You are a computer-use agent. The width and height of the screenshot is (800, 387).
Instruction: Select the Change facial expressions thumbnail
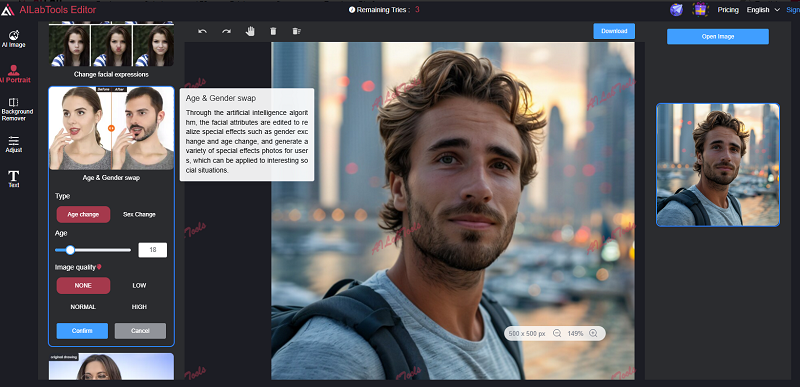[x=111, y=45]
